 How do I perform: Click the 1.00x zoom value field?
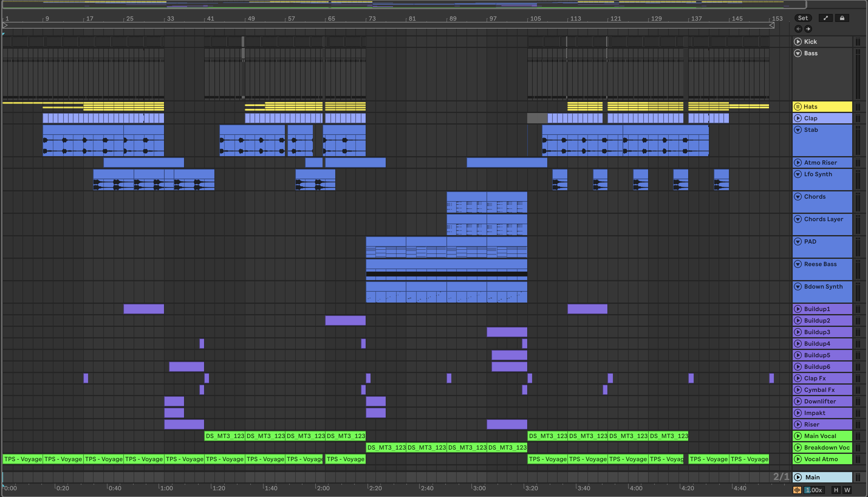pyautogui.click(x=814, y=490)
